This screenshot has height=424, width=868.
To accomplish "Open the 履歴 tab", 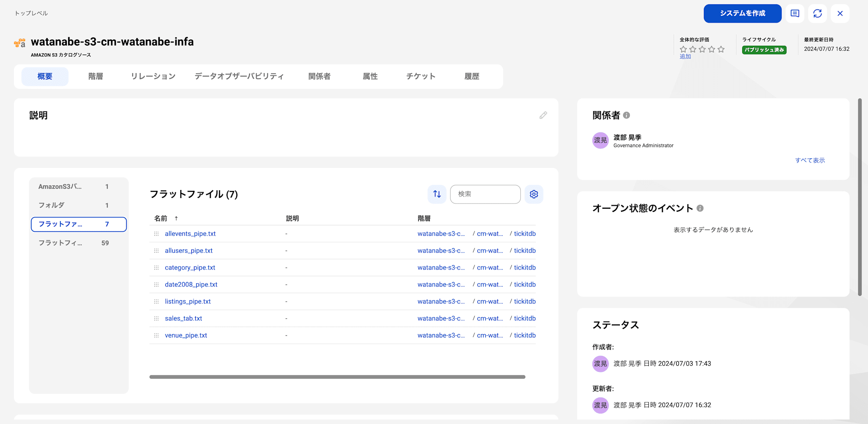I will click(472, 76).
